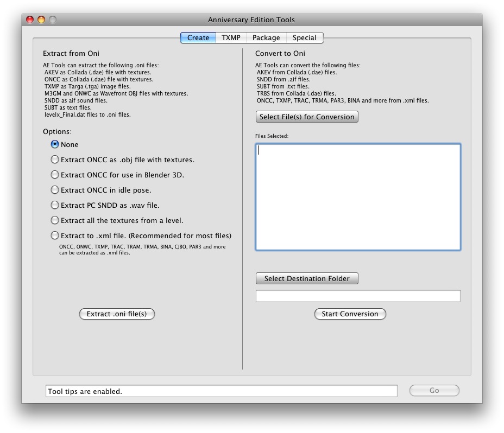Click 'AKEV as Collada (.dae) file with textures.' line
Viewport: 504px width, 433px height.
98,72
